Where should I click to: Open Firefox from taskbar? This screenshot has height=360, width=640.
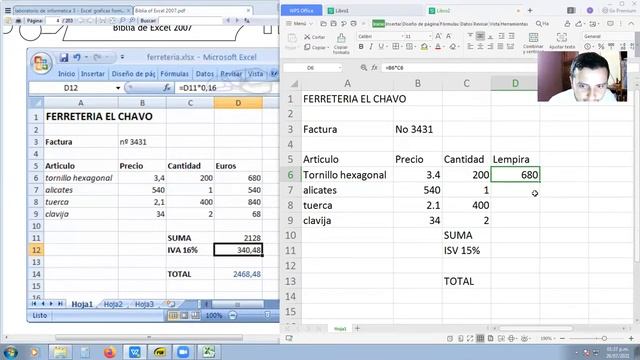pos(109,352)
